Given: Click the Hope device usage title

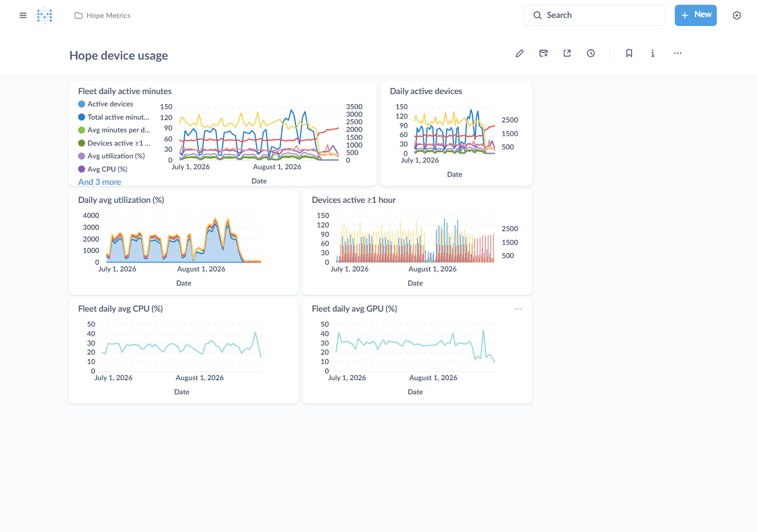Looking at the screenshot, I should [119, 55].
